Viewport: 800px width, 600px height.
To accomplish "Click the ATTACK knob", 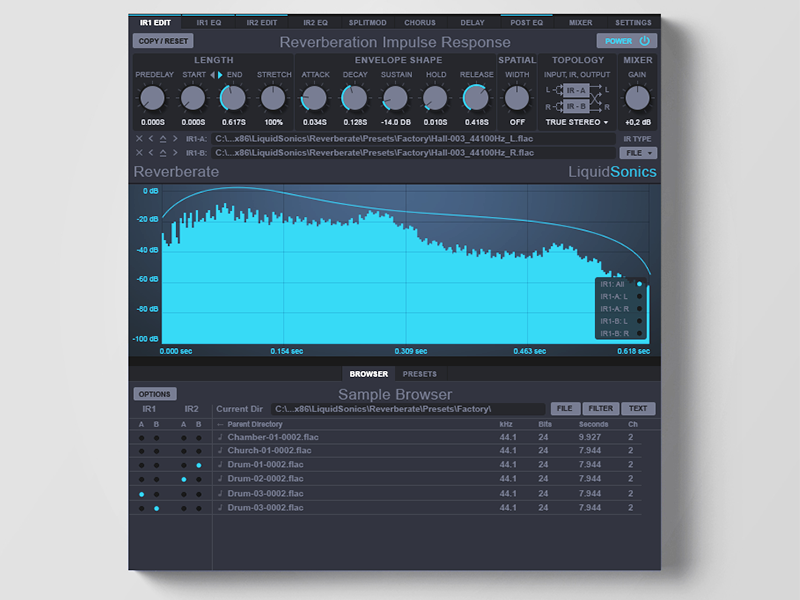I will [x=314, y=98].
